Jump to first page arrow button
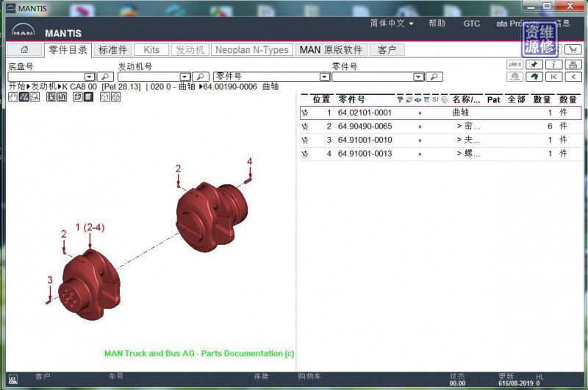This screenshot has width=588, height=390. click(553, 77)
